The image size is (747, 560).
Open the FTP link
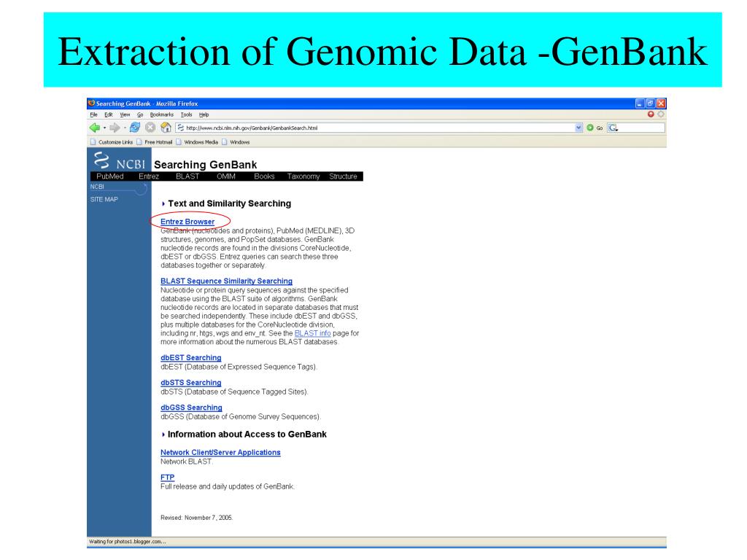point(167,477)
